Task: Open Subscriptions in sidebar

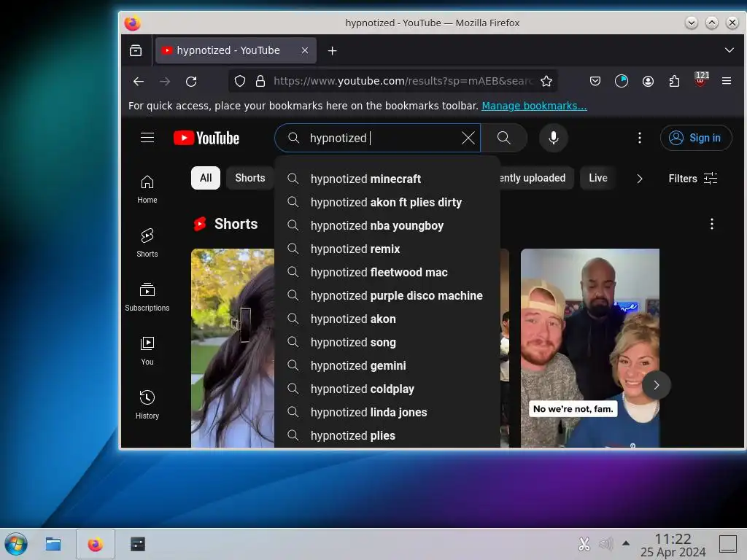Action: [x=147, y=297]
